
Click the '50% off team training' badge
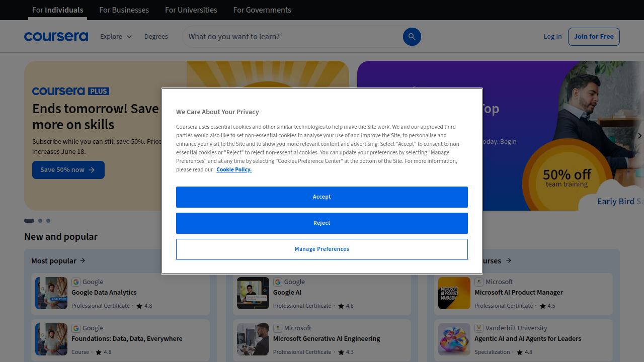tap(567, 178)
